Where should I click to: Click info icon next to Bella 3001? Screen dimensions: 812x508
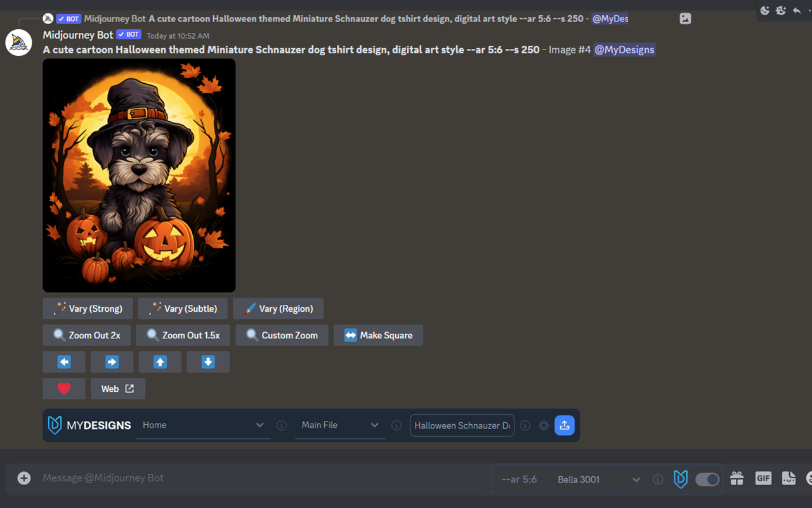click(x=658, y=479)
